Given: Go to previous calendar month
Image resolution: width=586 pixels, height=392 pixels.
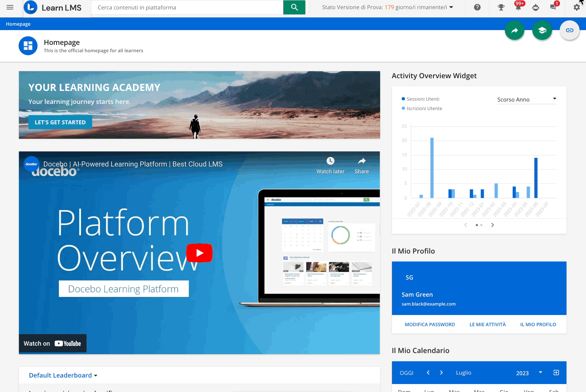Looking at the screenshot, I should click(x=428, y=373).
